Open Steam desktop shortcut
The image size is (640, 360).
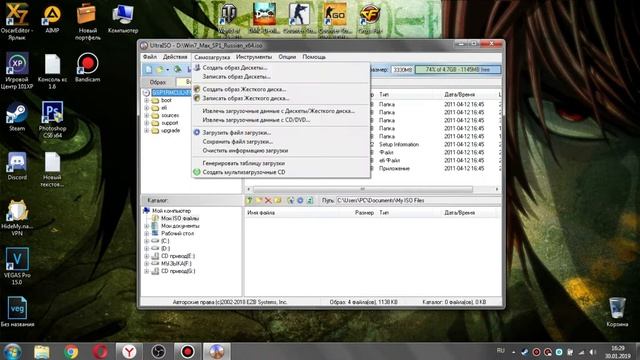tap(17, 117)
